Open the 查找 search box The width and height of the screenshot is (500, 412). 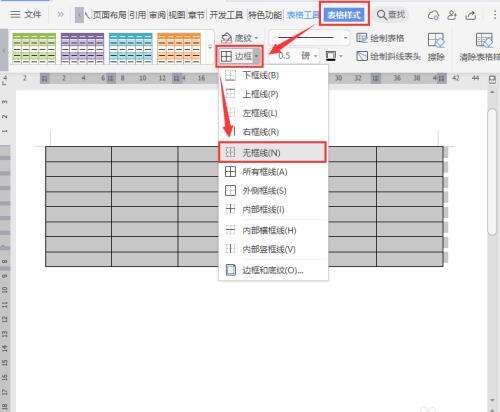click(391, 15)
